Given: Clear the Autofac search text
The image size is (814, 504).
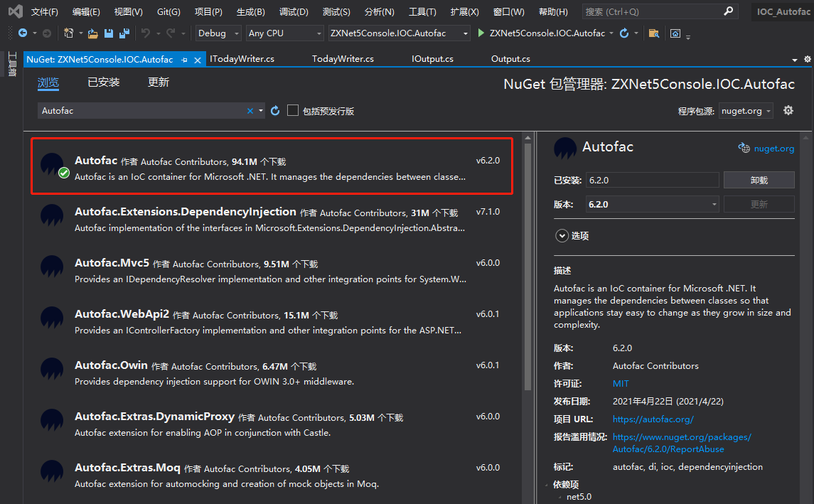Looking at the screenshot, I should click(250, 111).
